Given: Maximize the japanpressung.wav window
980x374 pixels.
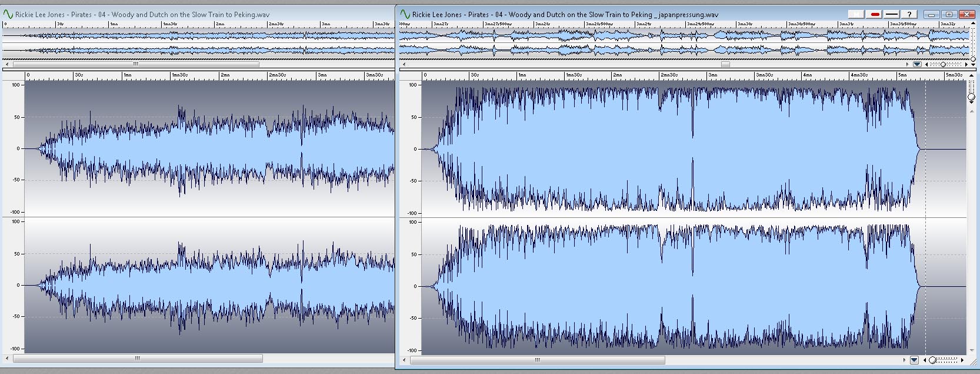Looking at the screenshot, I should click(949, 14).
